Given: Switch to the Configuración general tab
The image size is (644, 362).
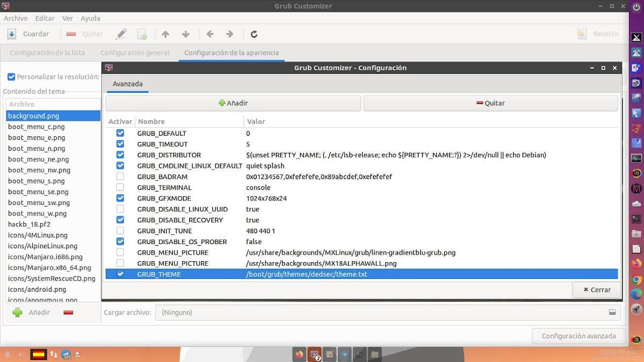Looking at the screenshot, I should pos(135,53).
